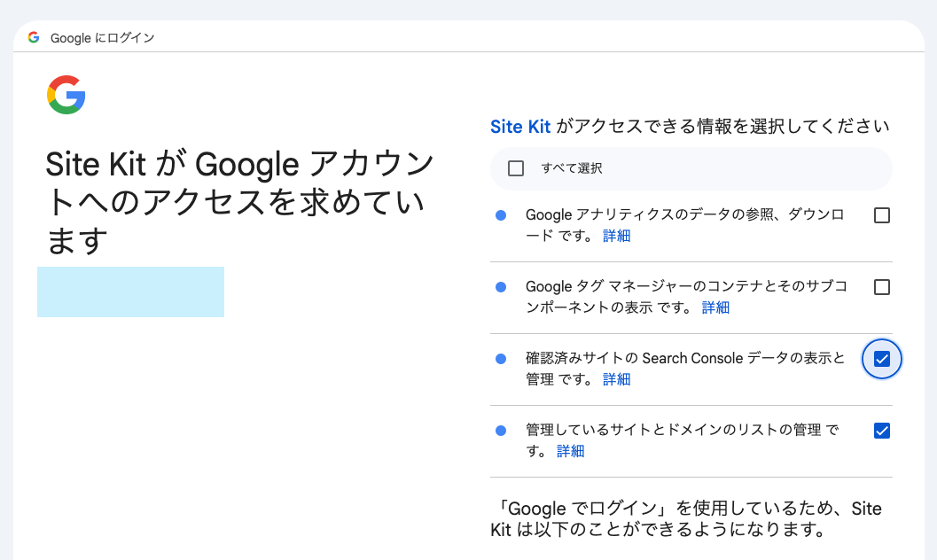Click the blue bullet beside Google タグ マネージャー permission
937x560 pixels.
(x=501, y=287)
